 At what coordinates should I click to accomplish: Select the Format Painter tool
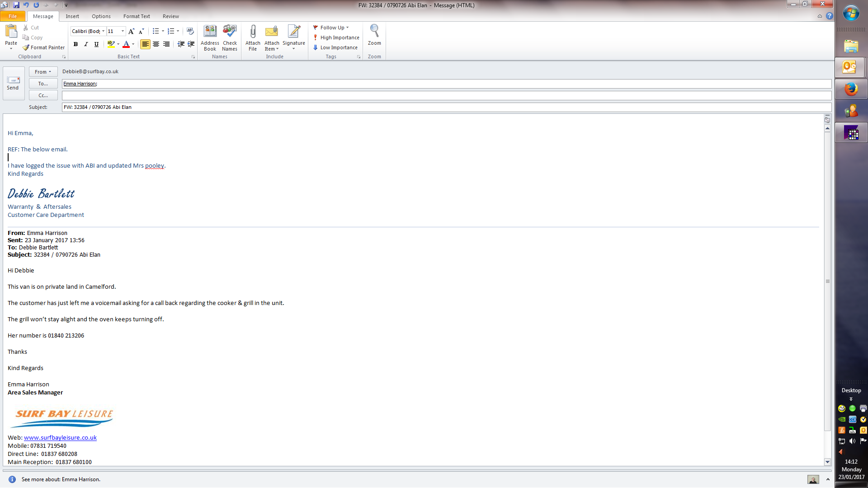pyautogui.click(x=44, y=47)
